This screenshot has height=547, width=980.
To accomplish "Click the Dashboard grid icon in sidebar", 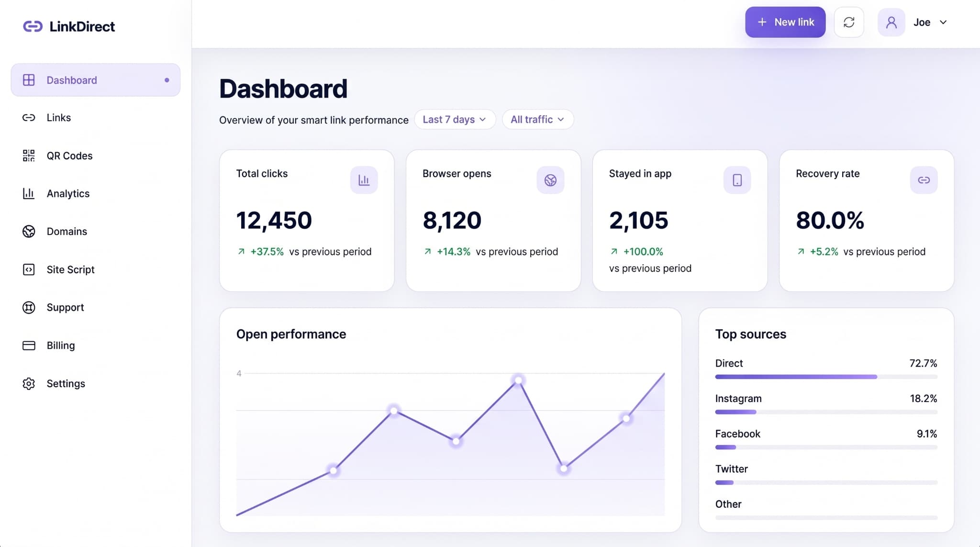I will click(29, 80).
